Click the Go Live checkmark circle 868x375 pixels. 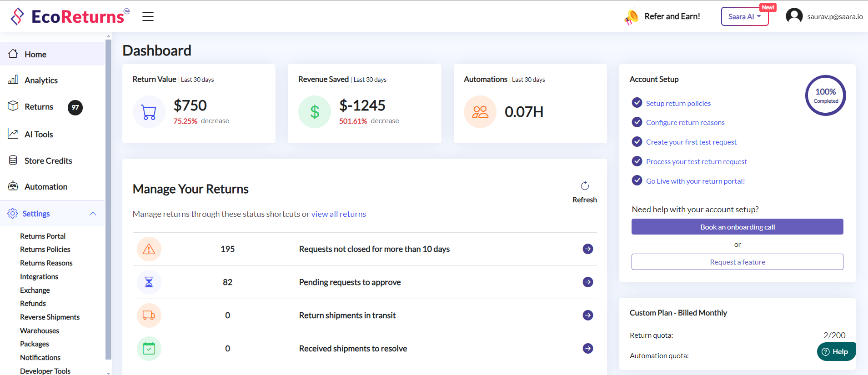point(637,180)
